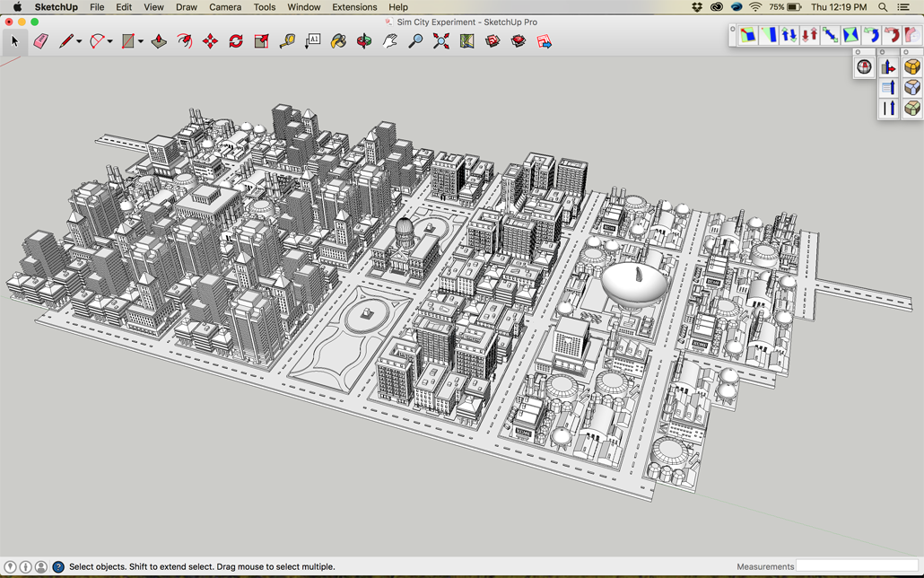Expand the Arc tool dropdown arrow
This screenshot has height=578, width=924.
coord(109,42)
